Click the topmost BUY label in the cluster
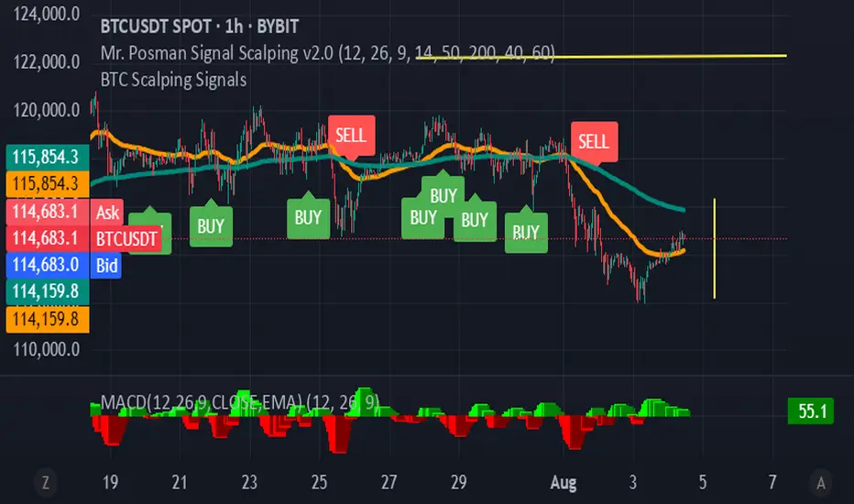Viewport: 854px width, 504px height. coord(443,194)
